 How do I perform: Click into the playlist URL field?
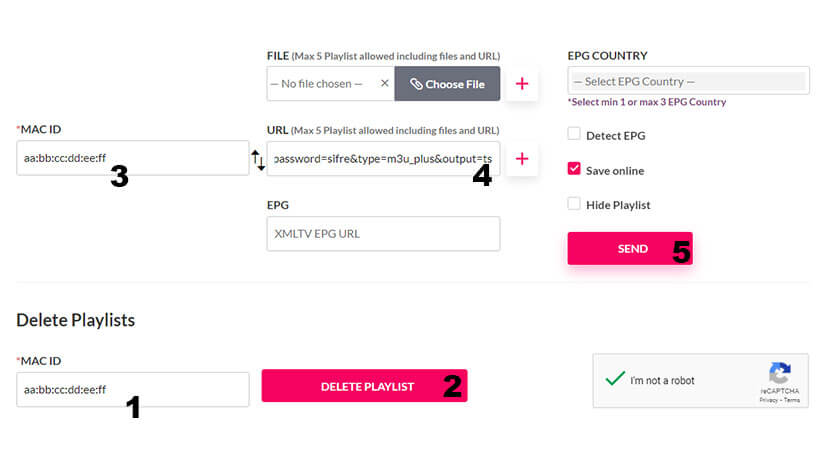tap(383, 158)
